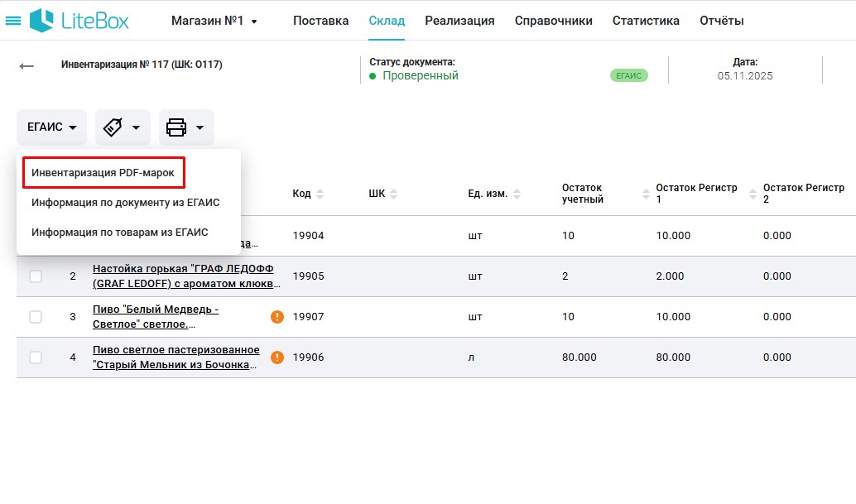Switch to the Поставка tab
This screenshot has height=504, width=856.
click(320, 21)
